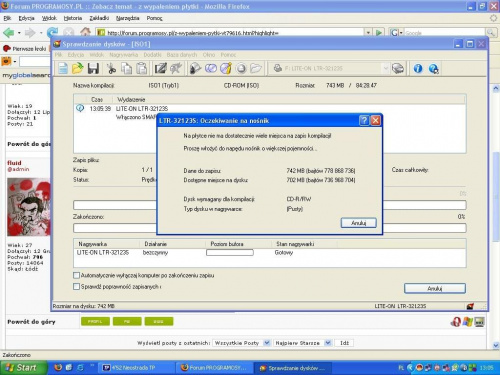Open a compilation with the yellow folder icon
This screenshot has height=375, width=500.
78,68
